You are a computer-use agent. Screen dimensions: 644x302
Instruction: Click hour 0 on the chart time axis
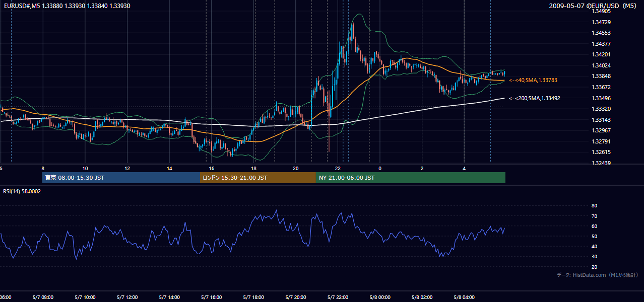pos(380,168)
